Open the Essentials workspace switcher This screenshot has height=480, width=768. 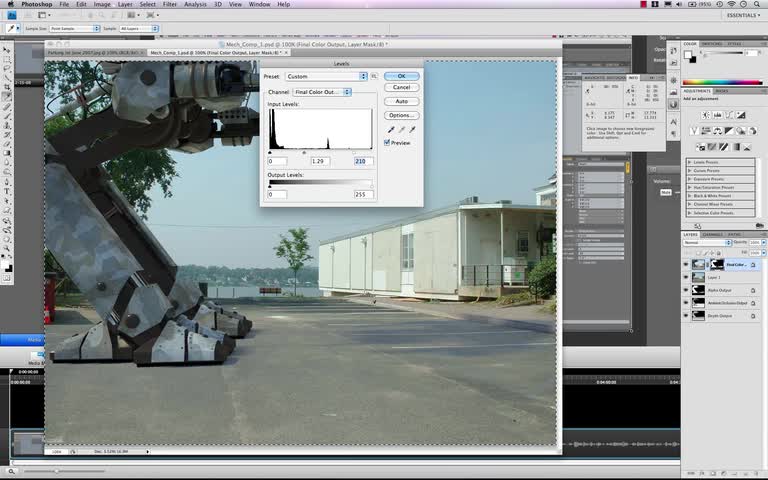click(743, 16)
